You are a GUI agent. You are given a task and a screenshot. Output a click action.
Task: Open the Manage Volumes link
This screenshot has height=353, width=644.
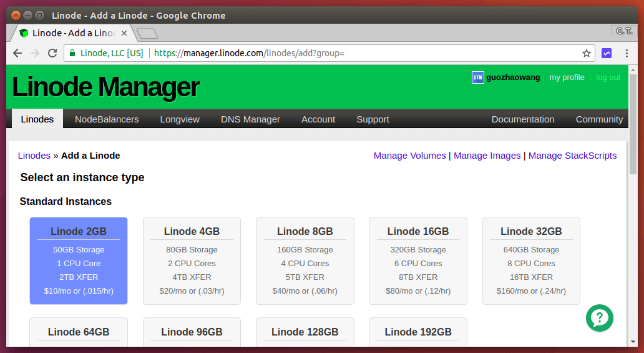(409, 156)
